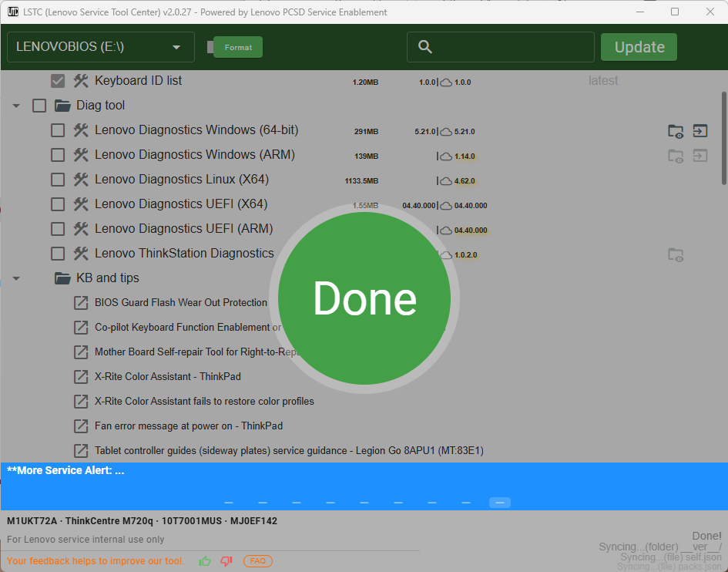Screen dimensions: 728x572
Task: Click the green Update button
Action: click(639, 47)
